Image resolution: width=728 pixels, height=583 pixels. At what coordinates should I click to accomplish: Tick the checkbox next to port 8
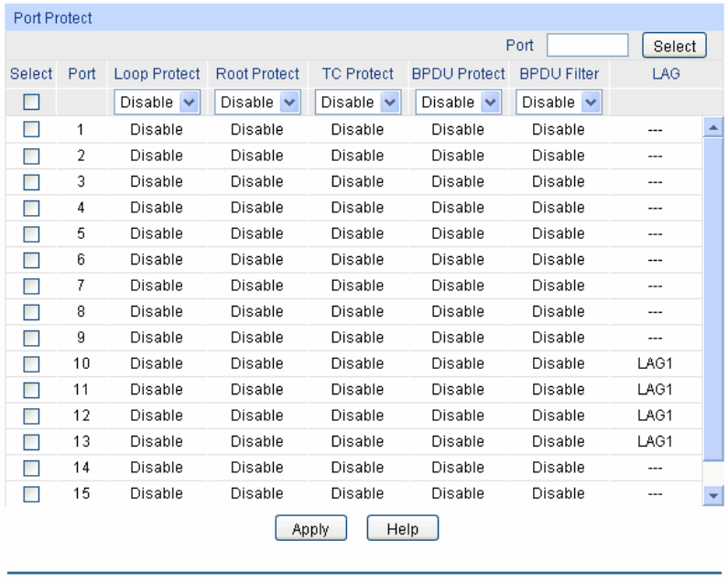click(x=31, y=312)
